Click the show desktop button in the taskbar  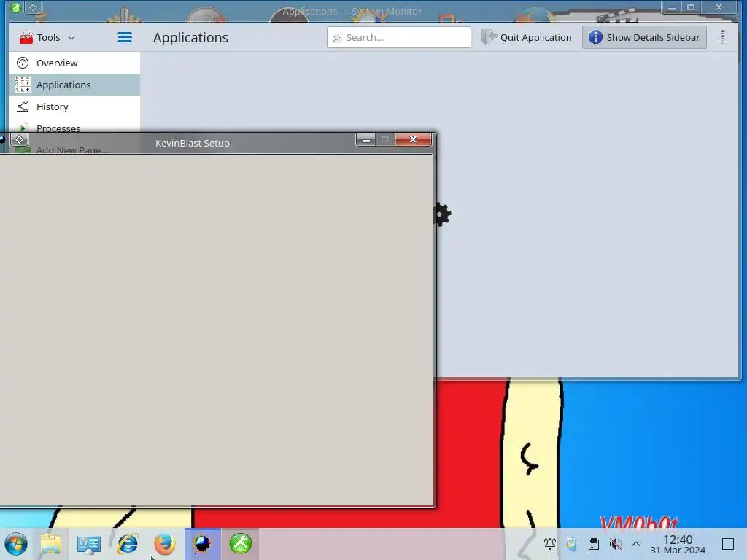pyautogui.click(x=728, y=544)
